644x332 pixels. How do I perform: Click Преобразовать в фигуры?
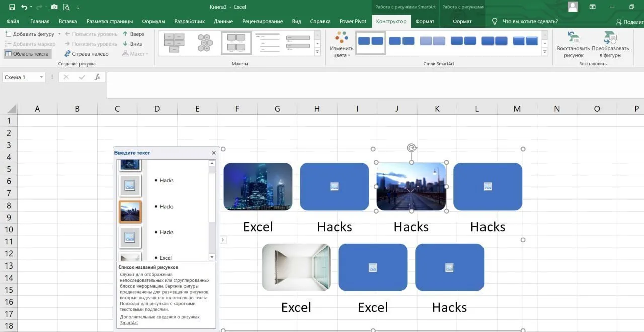click(x=610, y=44)
